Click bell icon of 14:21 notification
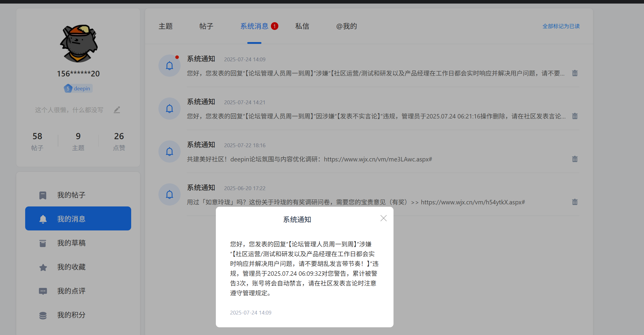644x335 pixels. pyautogui.click(x=169, y=108)
